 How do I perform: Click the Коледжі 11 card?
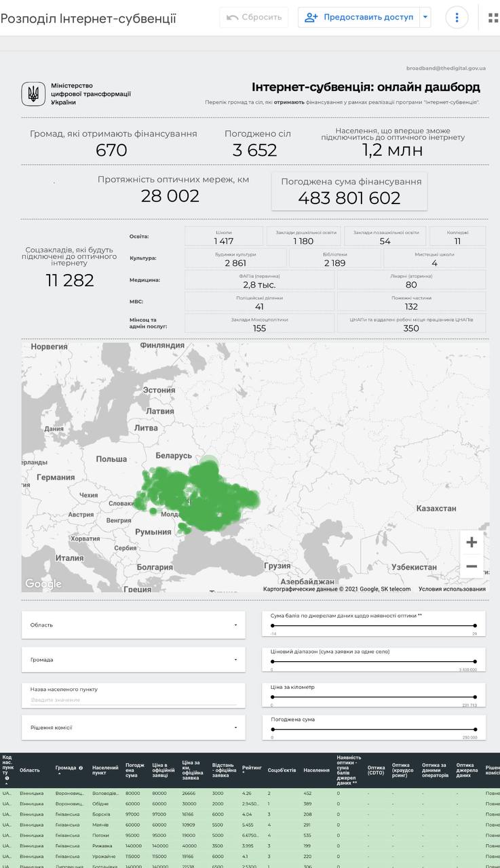[457, 236]
